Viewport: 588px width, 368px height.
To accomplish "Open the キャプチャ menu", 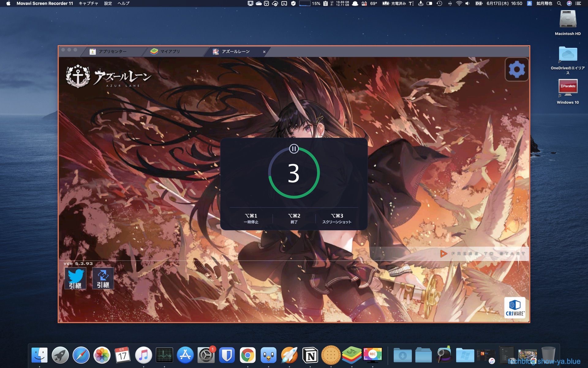I will pos(88,3).
